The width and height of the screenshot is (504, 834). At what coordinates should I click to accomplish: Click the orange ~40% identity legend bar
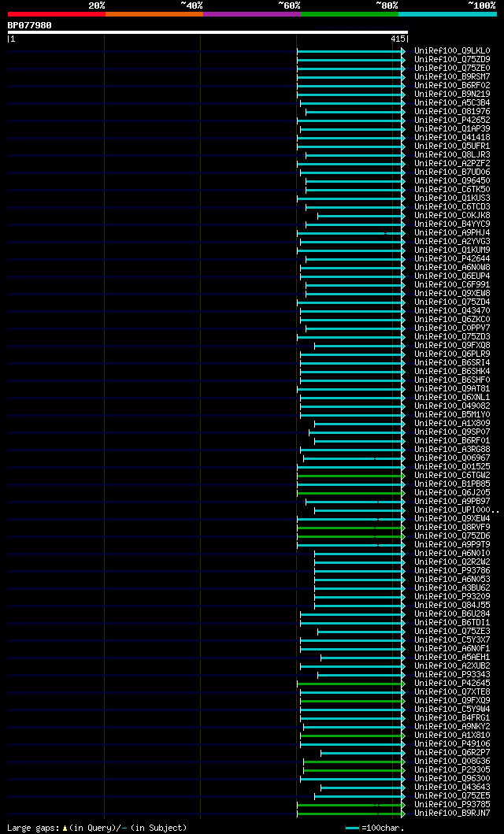coord(154,14)
